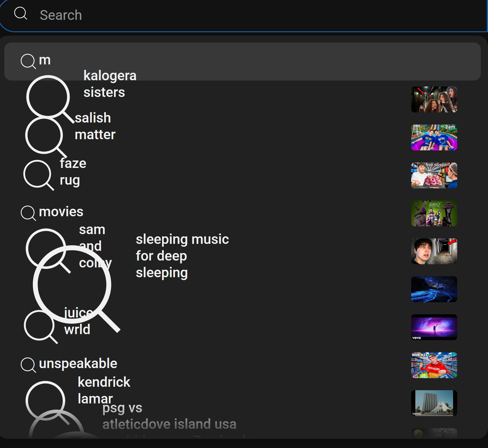Choose 'movies' suggestion
The width and height of the screenshot is (488, 448).
61,212
